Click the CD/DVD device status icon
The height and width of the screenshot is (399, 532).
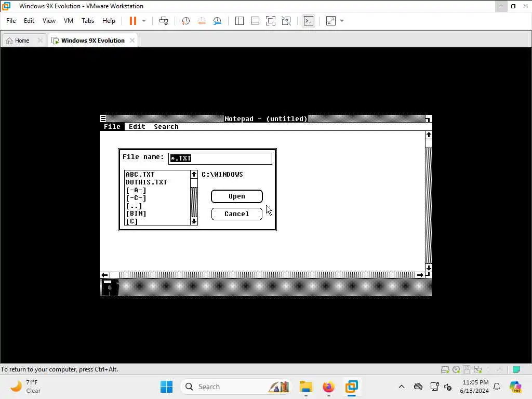click(456, 369)
